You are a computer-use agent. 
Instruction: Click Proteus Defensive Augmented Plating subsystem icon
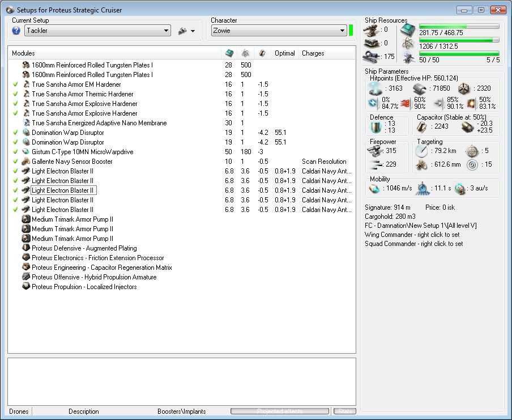pos(26,248)
